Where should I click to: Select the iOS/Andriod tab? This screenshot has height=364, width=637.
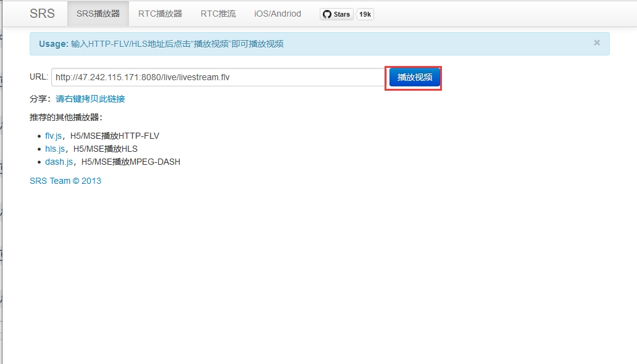click(278, 14)
